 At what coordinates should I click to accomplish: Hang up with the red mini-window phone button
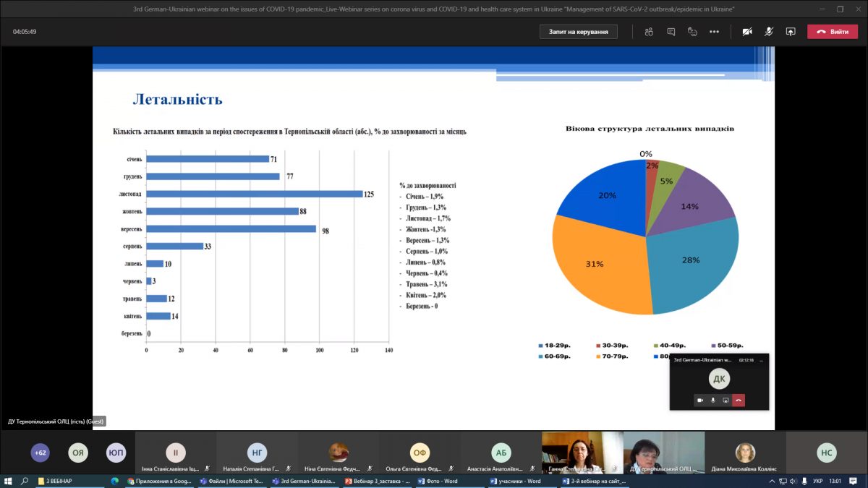(x=739, y=400)
